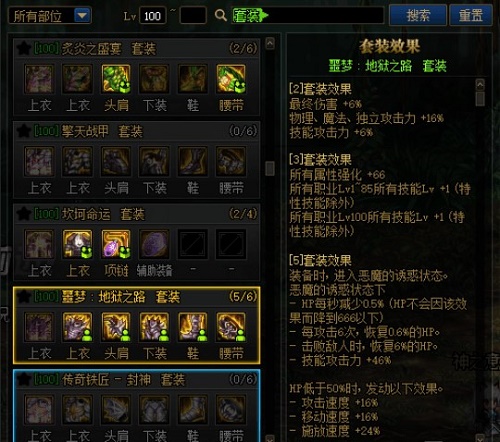The image size is (500, 442).
Task: Select the 辅助装备 purple stone icon
Action: 154,244
